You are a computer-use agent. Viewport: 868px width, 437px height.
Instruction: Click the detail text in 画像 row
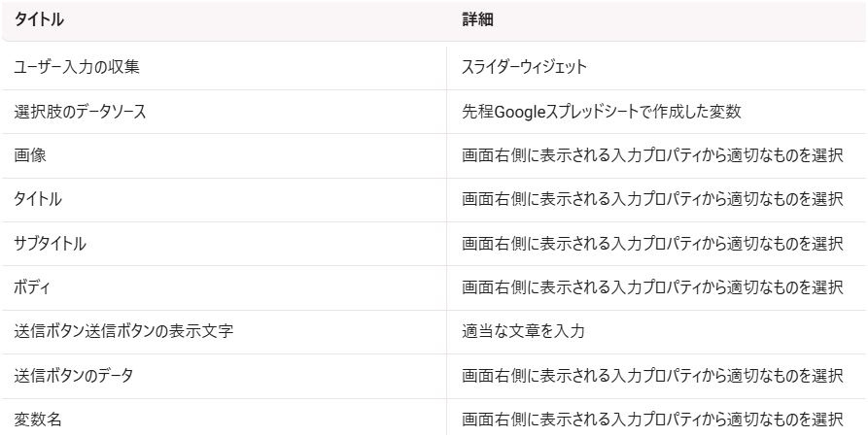pyautogui.click(x=652, y=155)
